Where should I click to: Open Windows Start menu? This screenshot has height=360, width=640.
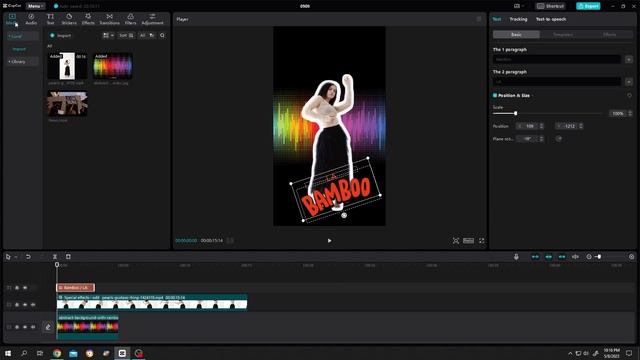tap(8, 353)
